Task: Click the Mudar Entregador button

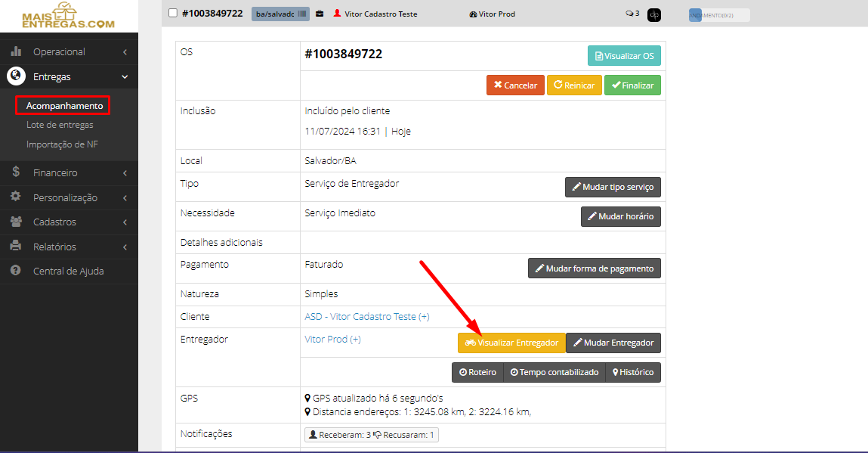Action: (x=613, y=343)
